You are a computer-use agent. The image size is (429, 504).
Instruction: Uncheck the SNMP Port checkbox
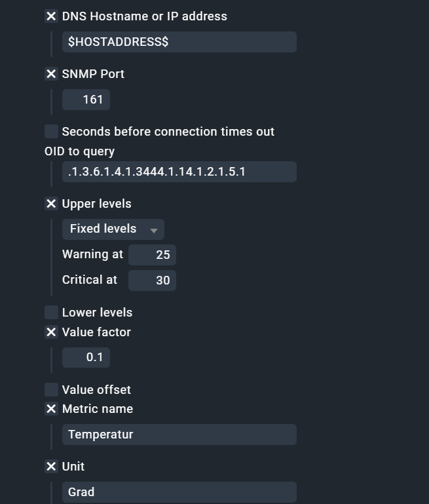pos(51,74)
